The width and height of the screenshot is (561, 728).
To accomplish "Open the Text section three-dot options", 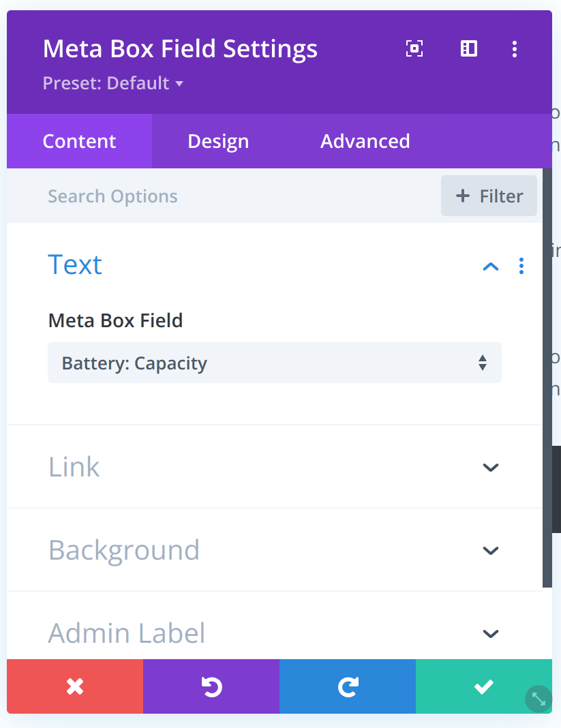I will (x=521, y=266).
